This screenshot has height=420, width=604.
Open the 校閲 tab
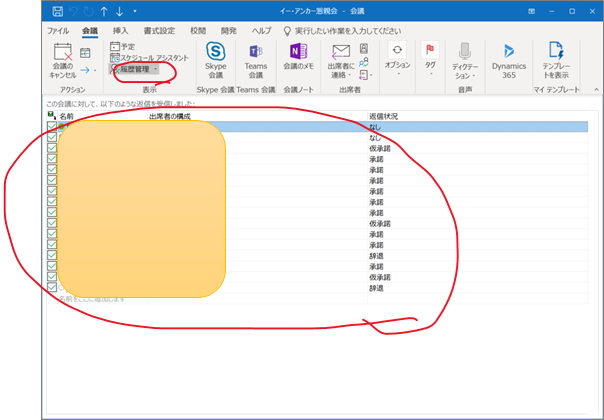198,31
